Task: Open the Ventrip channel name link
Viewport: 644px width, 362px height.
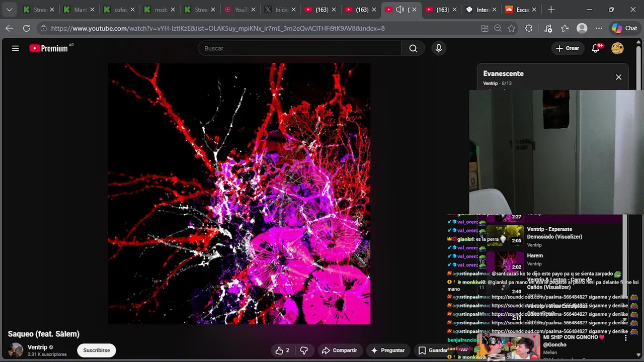Action: [x=37, y=347]
